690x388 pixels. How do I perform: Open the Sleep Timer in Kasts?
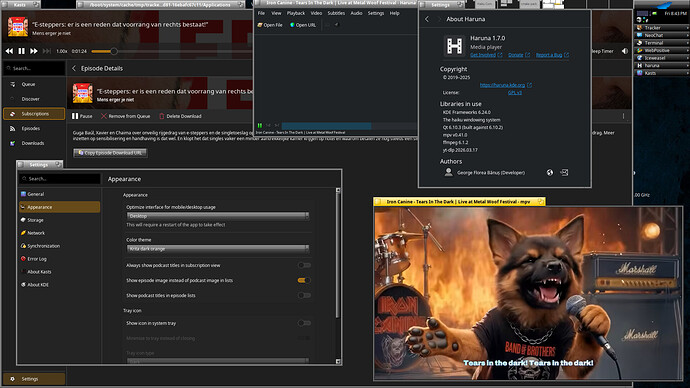(602, 51)
